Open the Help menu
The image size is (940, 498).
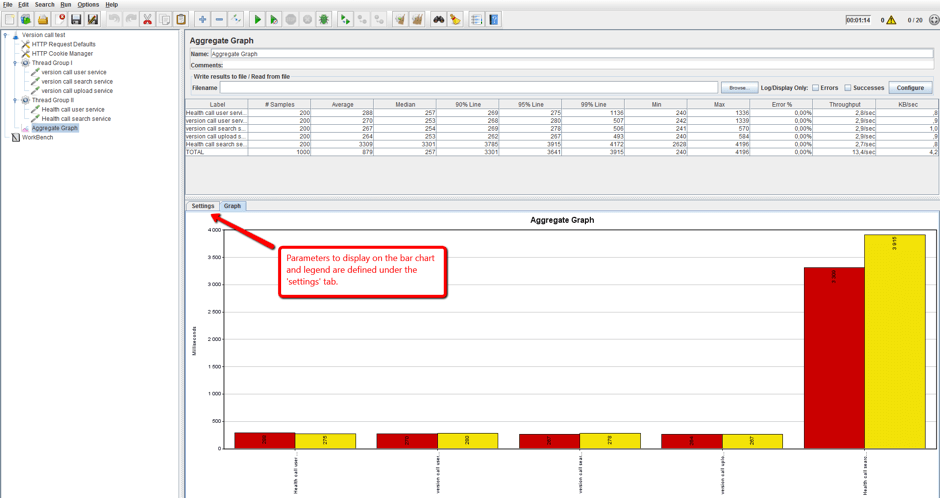click(112, 4)
